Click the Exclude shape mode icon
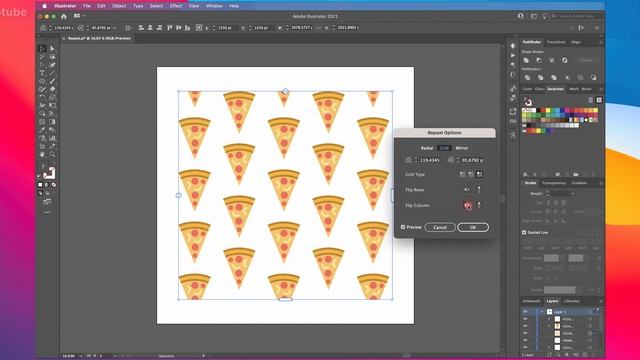 click(565, 60)
